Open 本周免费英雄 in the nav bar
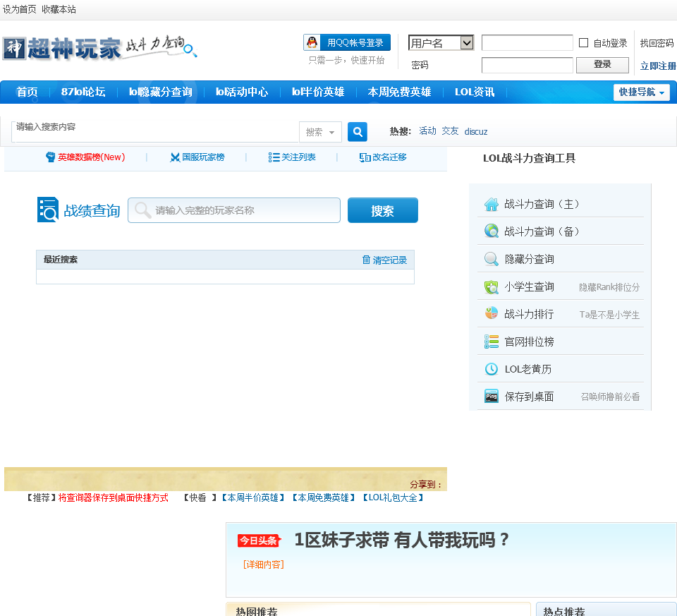 (399, 92)
